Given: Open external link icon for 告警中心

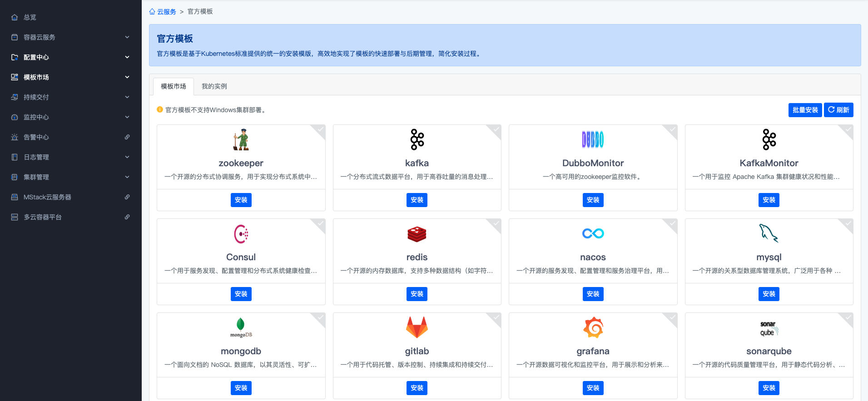Looking at the screenshot, I should pyautogui.click(x=127, y=137).
